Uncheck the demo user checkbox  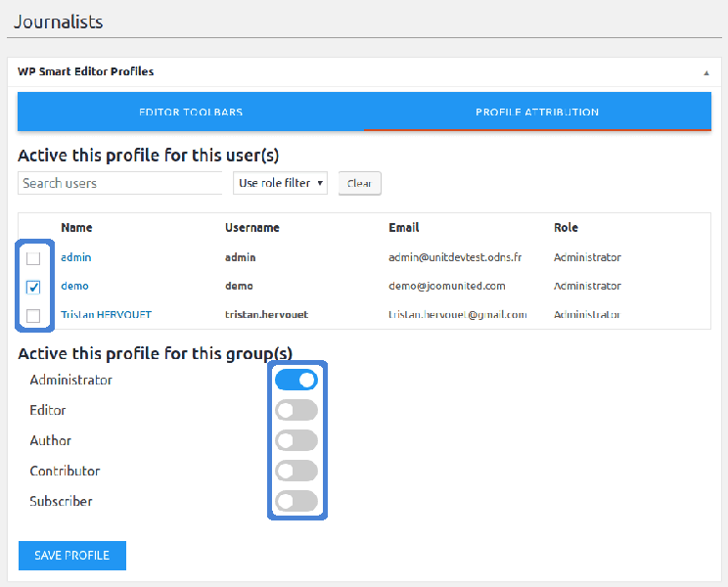coord(33,287)
